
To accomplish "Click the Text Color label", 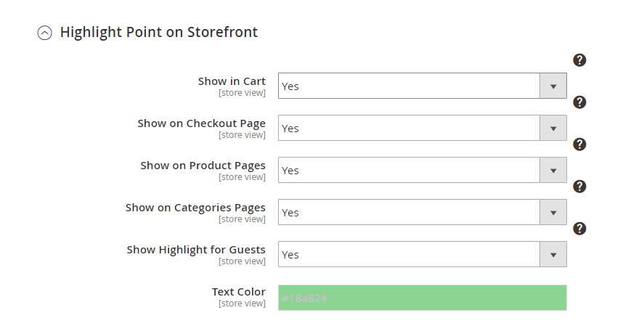I will [x=238, y=292].
